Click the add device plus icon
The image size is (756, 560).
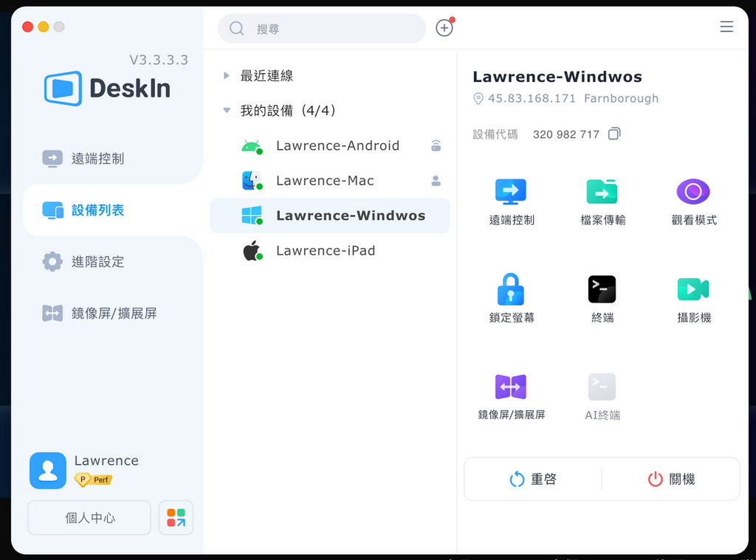[x=444, y=28]
